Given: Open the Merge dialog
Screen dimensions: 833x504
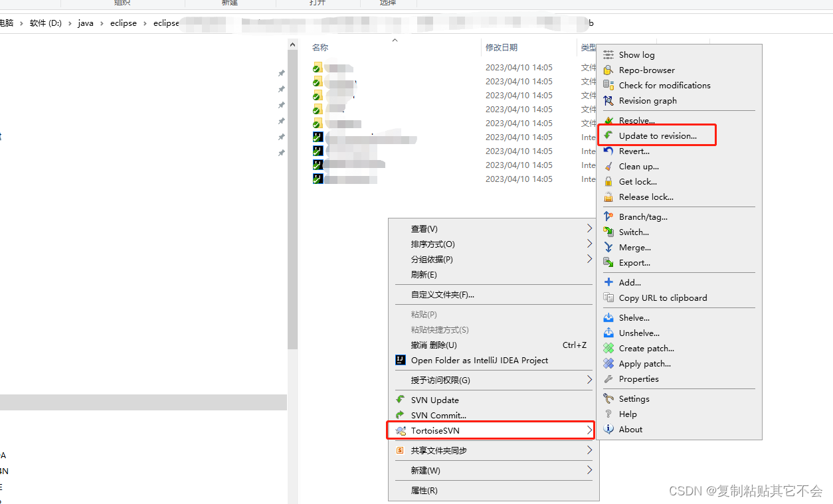Looking at the screenshot, I should (x=634, y=247).
